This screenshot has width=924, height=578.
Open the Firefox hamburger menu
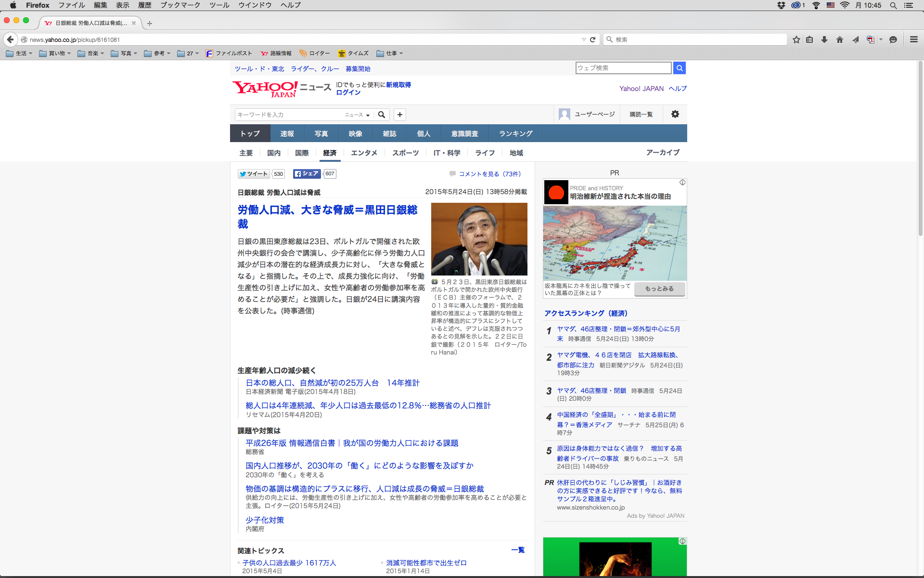(x=913, y=39)
